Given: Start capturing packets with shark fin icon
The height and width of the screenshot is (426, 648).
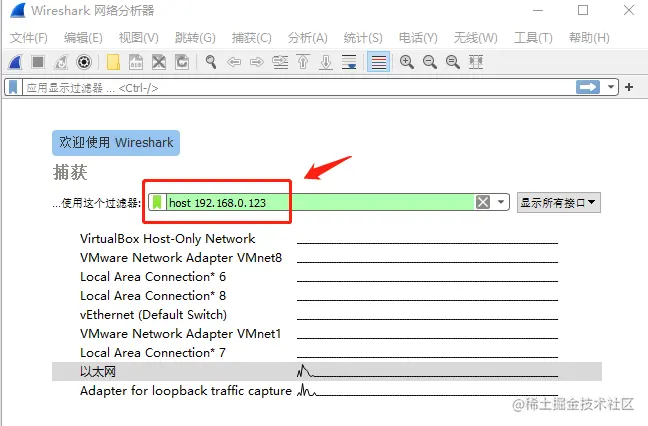Looking at the screenshot, I should 15,62.
